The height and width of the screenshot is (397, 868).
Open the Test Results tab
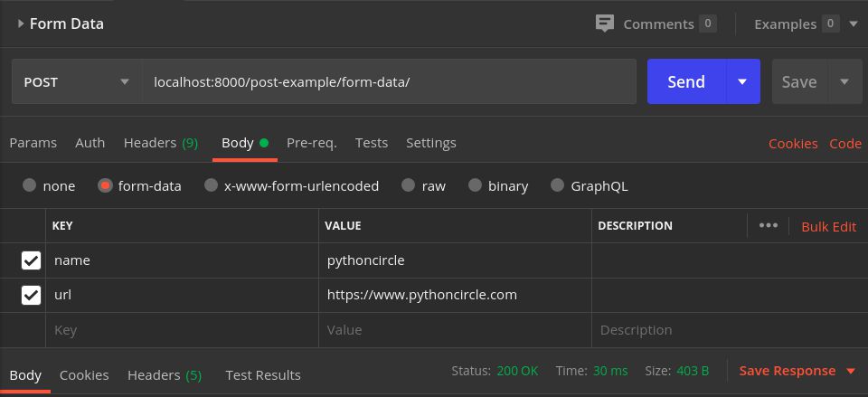[263, 375]
